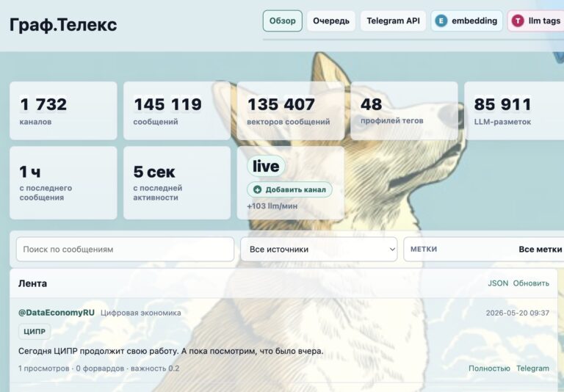The image size is (564, 392).
Task: Click the 5 сек с последней активности card
Action: 177,183
